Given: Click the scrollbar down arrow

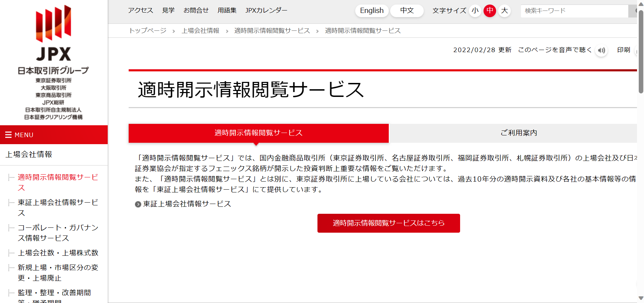Looking at the screenshot, I should [x=641, y=299].
